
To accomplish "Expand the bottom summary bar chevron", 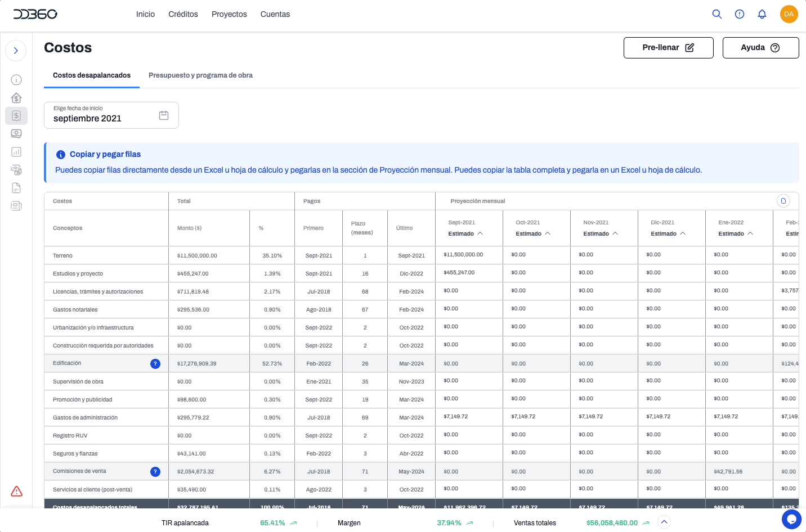I will click(664, 522).
